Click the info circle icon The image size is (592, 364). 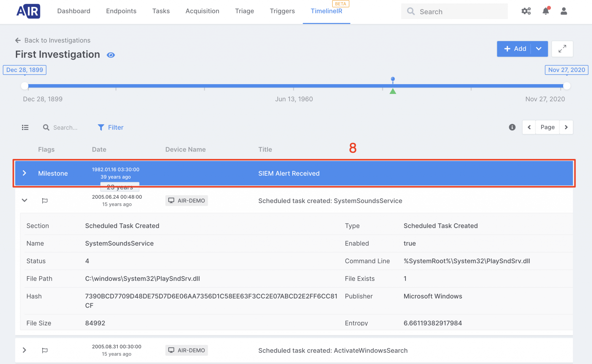512,127
